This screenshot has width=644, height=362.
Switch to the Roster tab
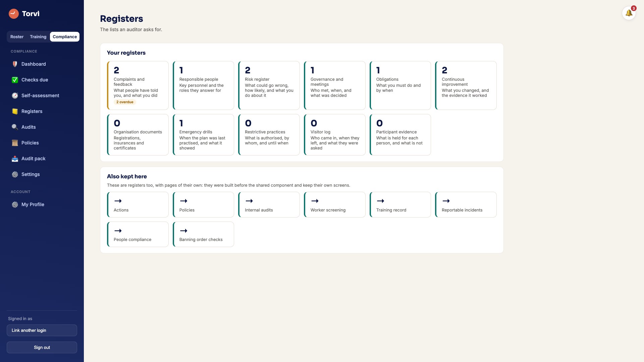[x=17, y=37]
